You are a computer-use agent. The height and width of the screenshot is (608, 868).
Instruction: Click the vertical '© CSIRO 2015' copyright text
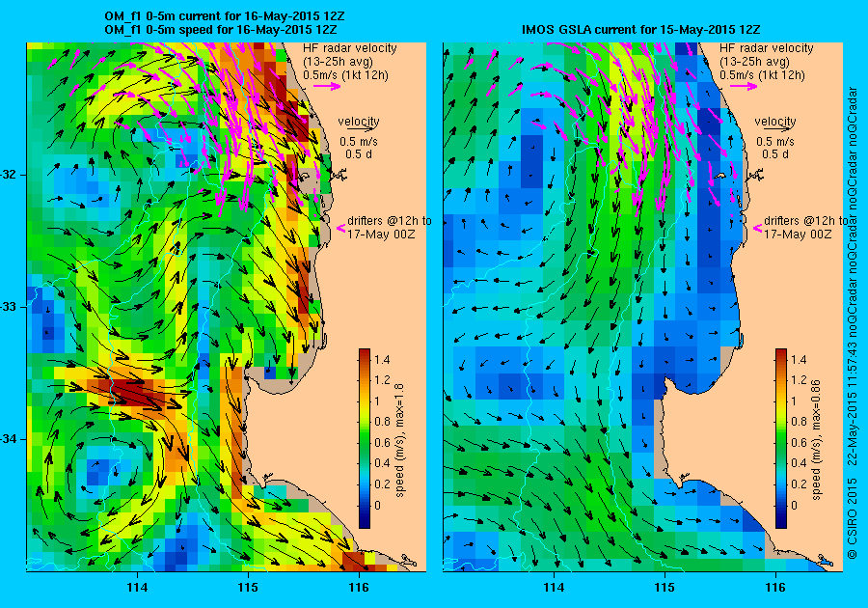pyautogui.click(x=853, y=517)
